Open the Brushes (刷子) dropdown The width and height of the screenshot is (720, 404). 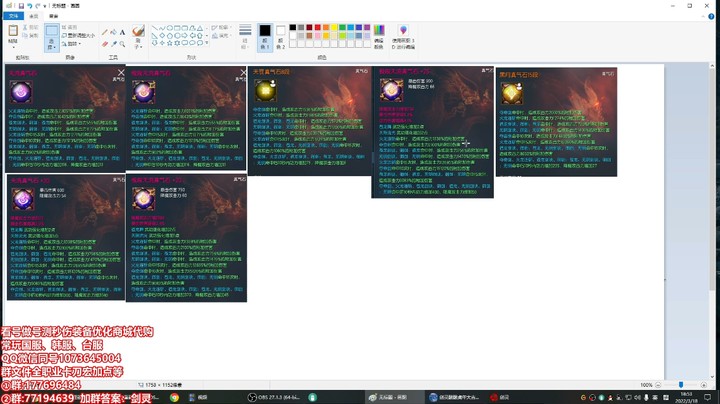pyautogui.click(x=138, y=45)
